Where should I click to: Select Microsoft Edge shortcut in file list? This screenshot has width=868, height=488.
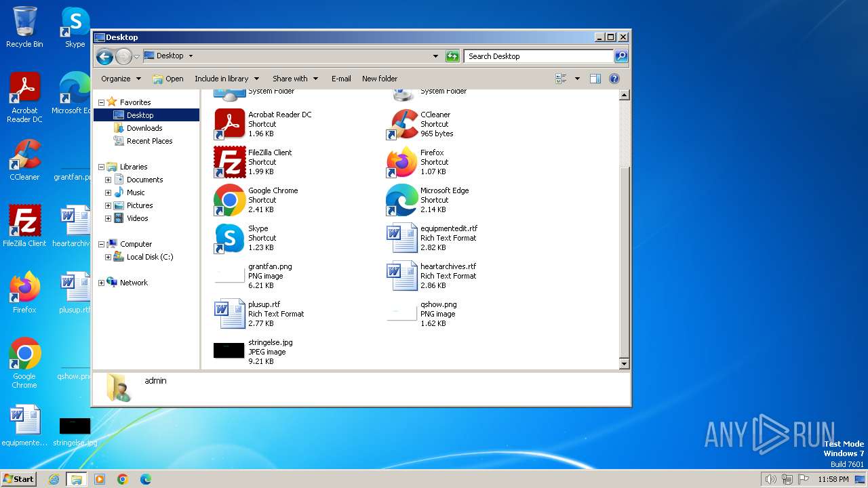428,200
